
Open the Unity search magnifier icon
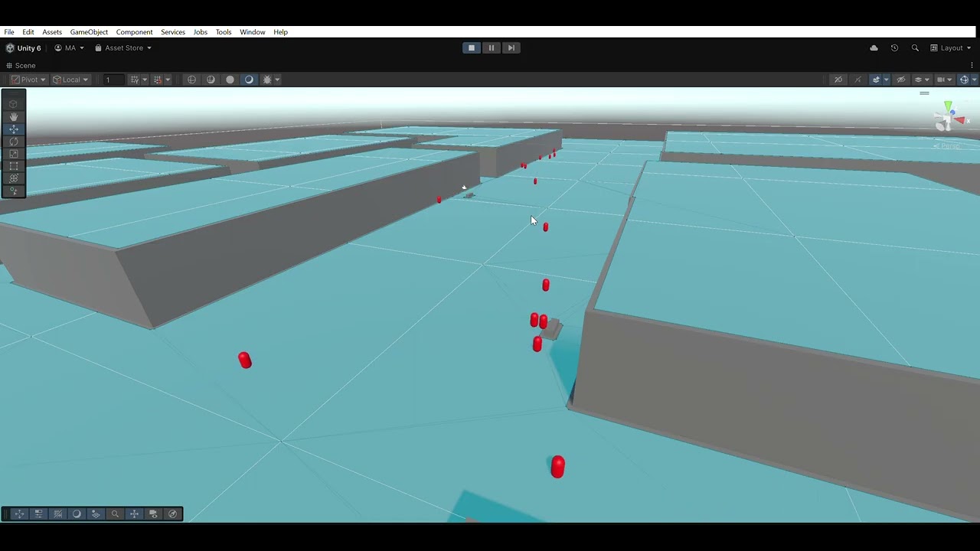pos(915,48)
